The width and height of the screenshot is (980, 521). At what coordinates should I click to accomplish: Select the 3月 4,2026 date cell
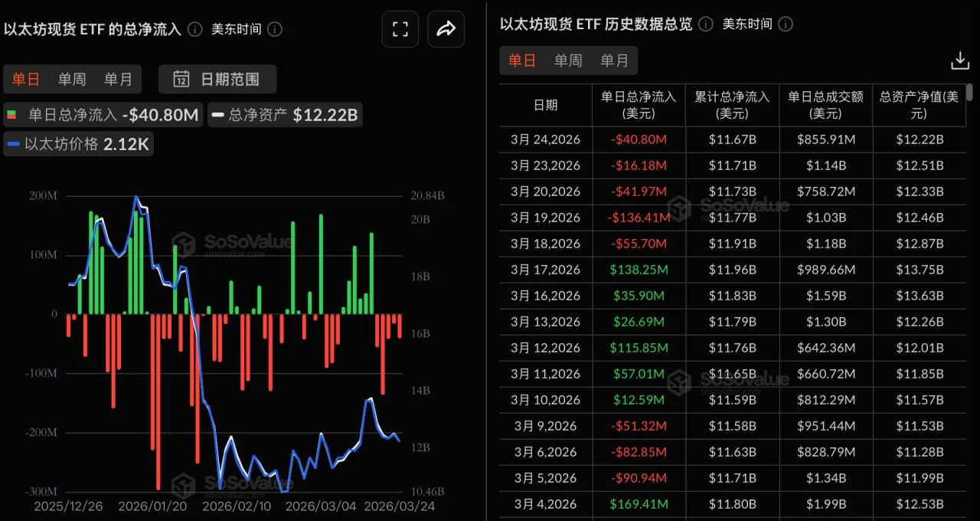(x=545, y=504)
